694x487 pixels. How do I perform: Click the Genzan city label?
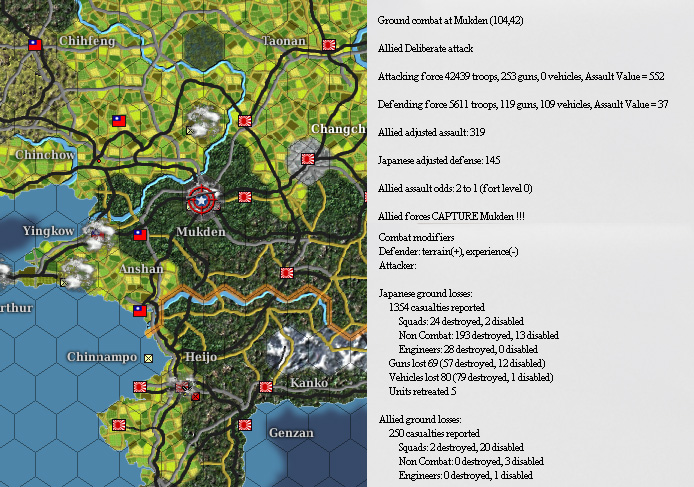click(x=291, y=433)
